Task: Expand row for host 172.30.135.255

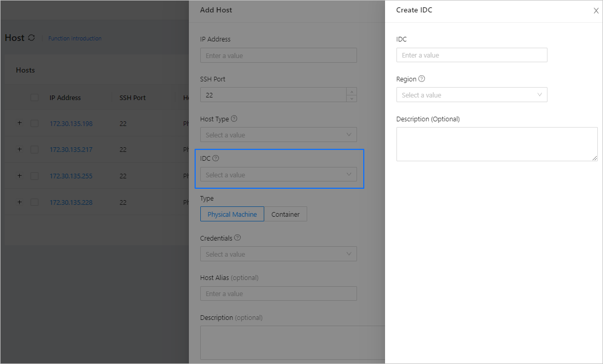Action: tap(20, 176)
